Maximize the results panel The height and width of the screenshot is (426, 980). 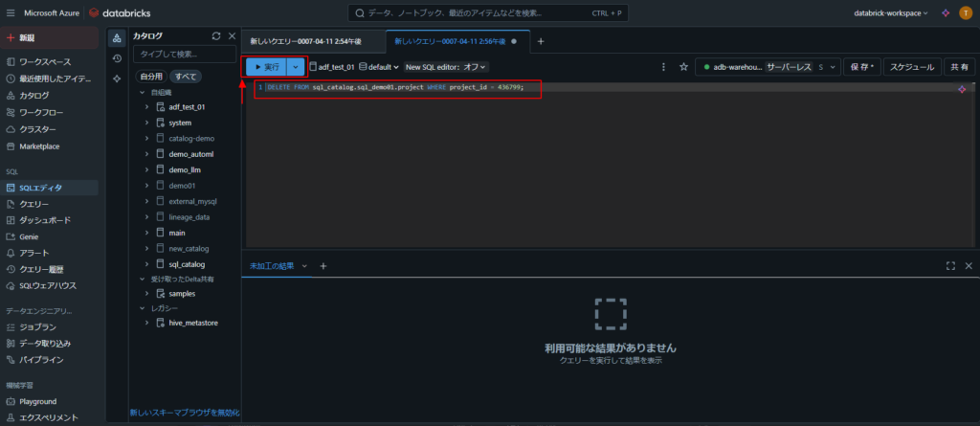click(950, 266)
